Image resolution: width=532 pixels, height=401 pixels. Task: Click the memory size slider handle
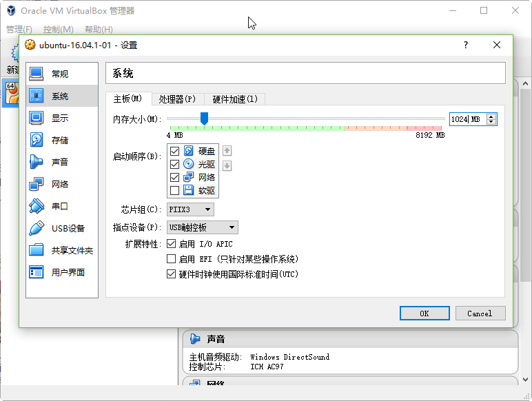point(204,119)
